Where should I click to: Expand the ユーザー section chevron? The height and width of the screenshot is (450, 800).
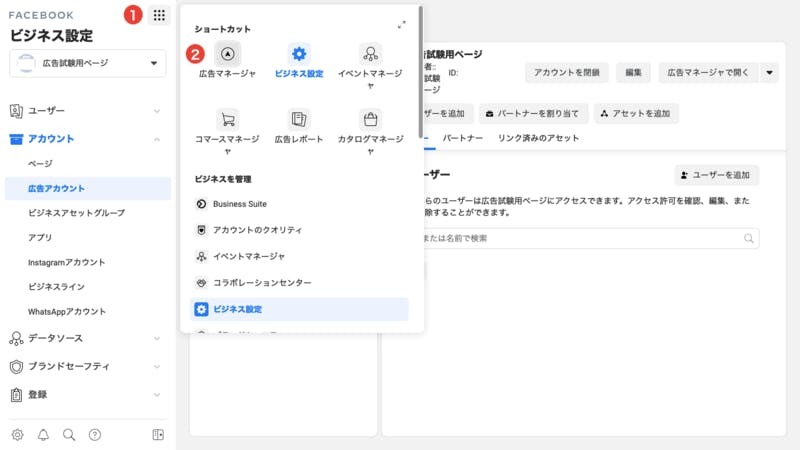point(157,111)
